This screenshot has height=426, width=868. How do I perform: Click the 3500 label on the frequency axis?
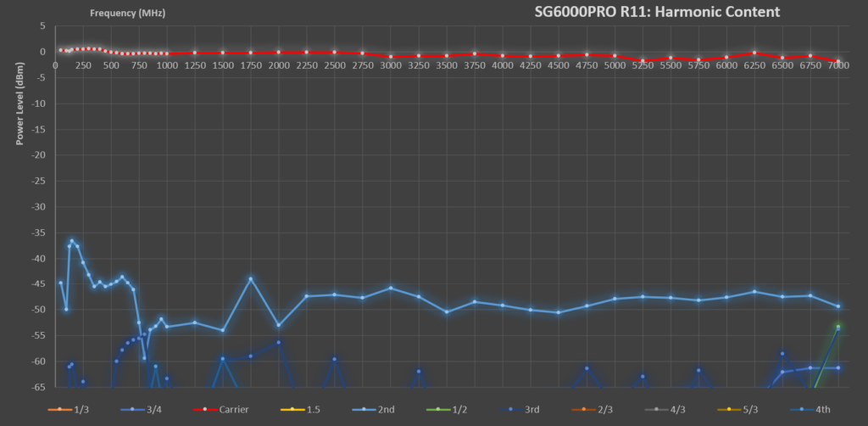click(x=446, y=65)
